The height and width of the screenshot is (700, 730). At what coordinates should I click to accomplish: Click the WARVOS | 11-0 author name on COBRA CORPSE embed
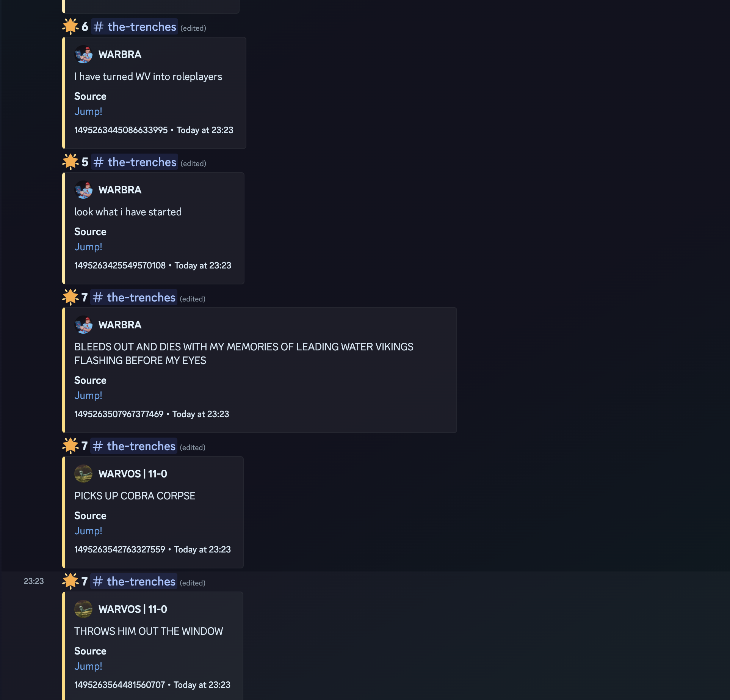click(x=133, y=474)
